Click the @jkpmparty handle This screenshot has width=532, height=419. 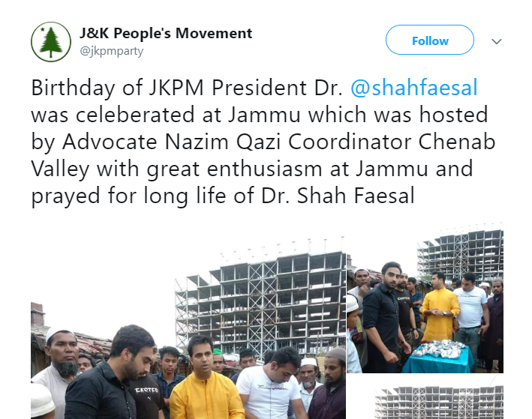(x=112, y=51)
